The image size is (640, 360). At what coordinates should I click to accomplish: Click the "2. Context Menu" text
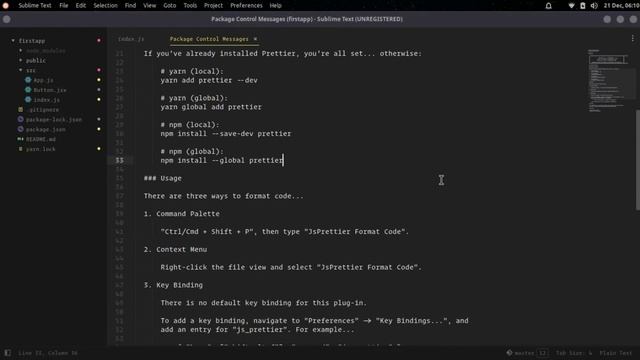tap(175, 249)
